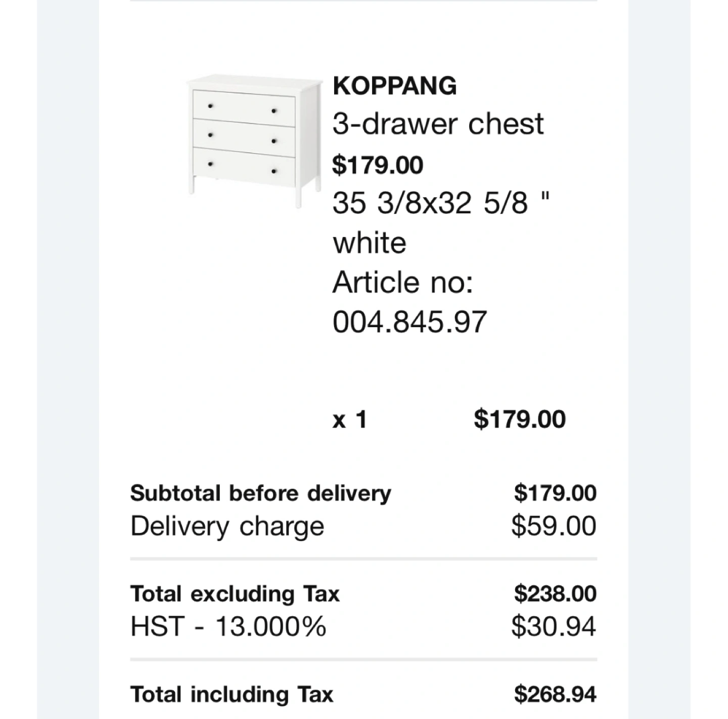Select the $268.94 grand total
This screenshot has height=719, width=728.
click(555, 694)
